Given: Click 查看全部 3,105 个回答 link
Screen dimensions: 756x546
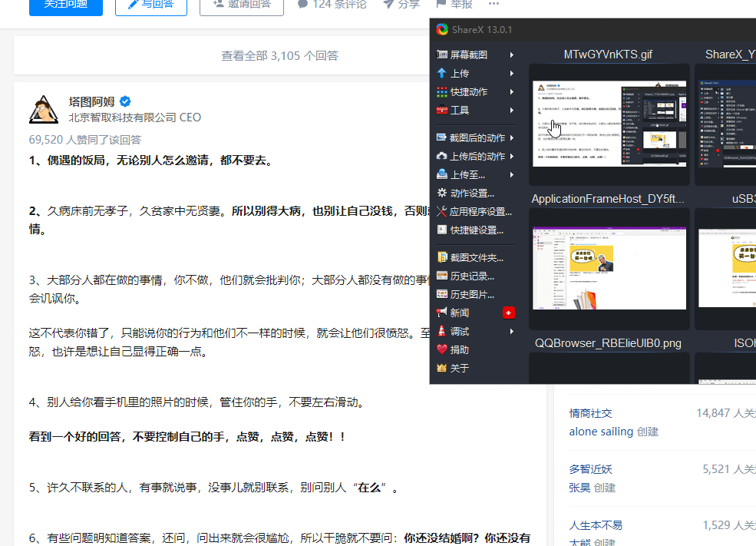Looking at the screenshot, I should click(x=279, y=55).
